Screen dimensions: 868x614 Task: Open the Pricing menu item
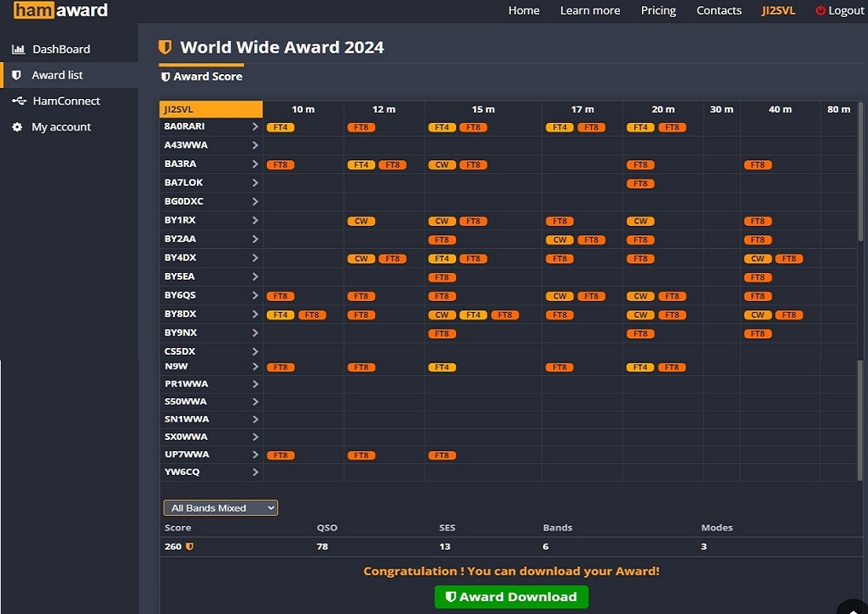pos(657,10)
